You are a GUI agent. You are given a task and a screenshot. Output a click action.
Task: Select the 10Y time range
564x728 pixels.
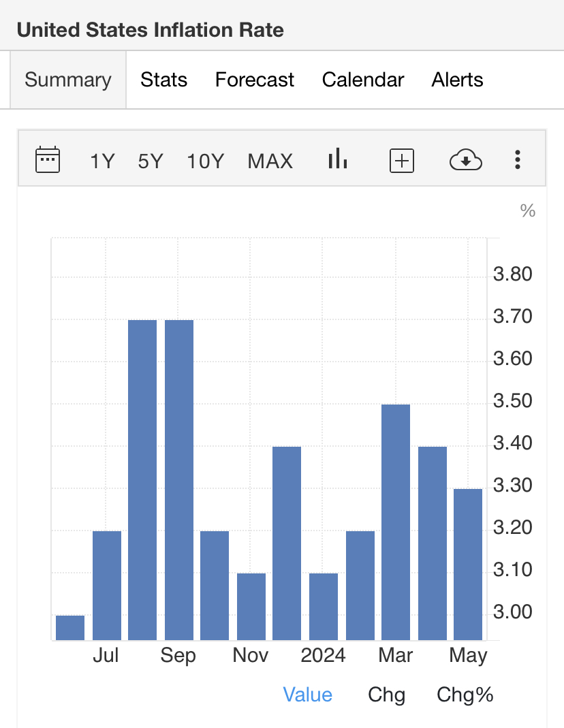pos(205,161)
